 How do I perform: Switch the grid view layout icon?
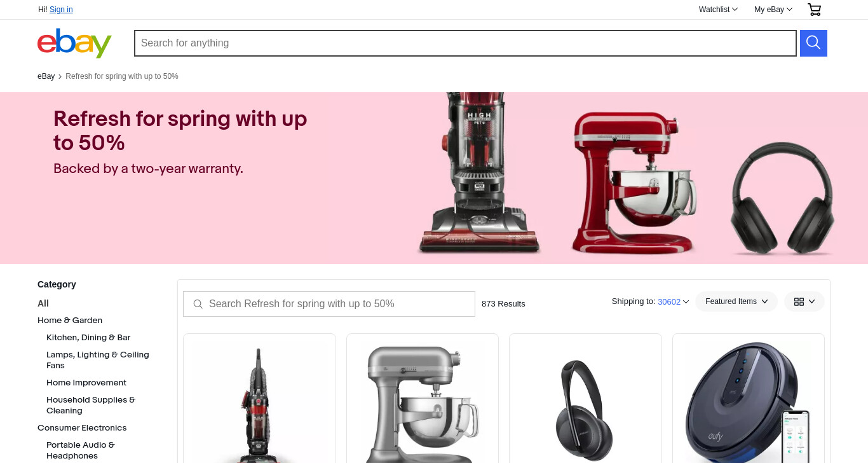click(x=804, y=301)
